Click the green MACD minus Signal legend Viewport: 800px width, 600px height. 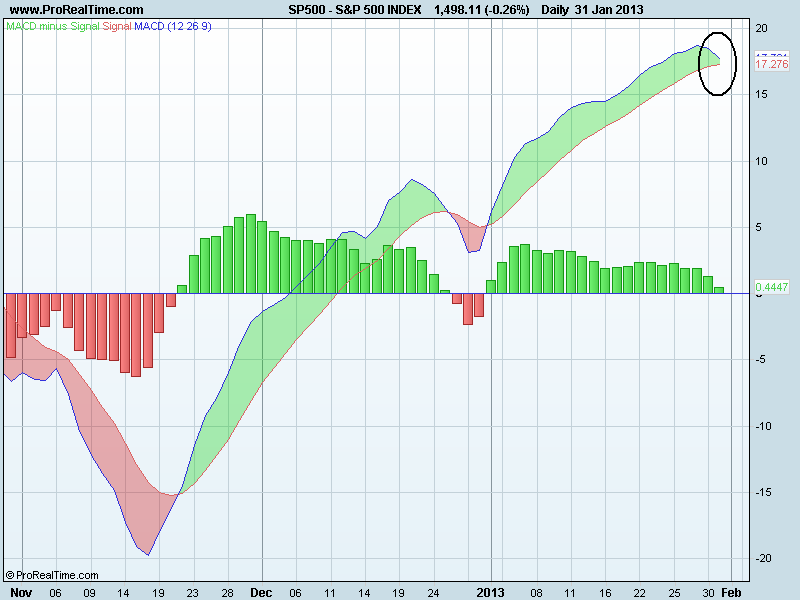pyautogui.click(x=53, y=26)
